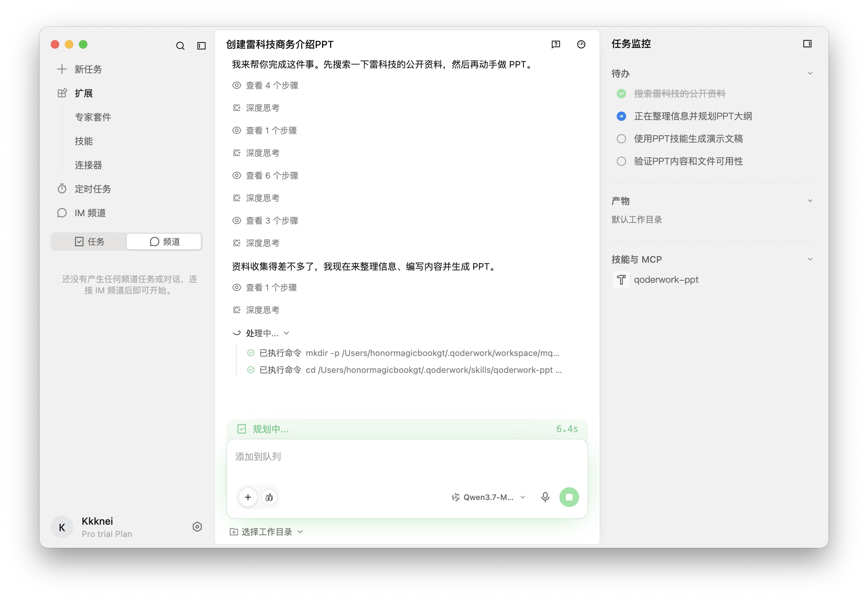Open 连接器 in sidebar
Screen dimensions: 868x600
pos(88,165)
